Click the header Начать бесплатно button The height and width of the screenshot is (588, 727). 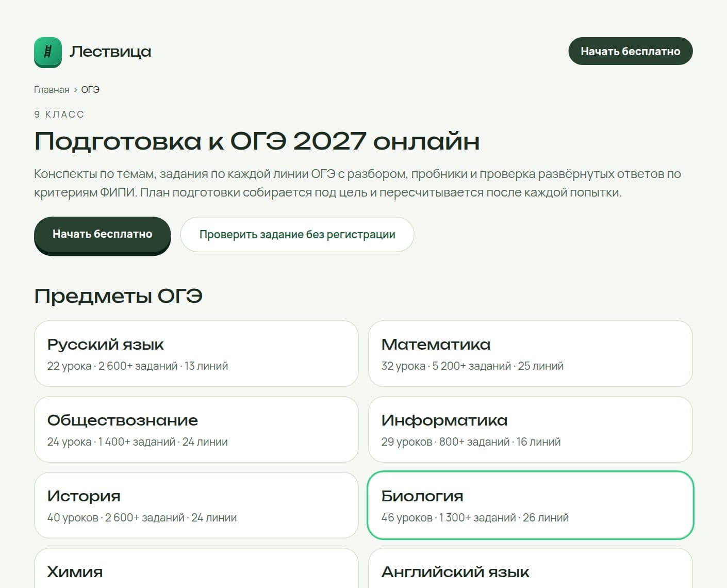(x=630, y=51)
